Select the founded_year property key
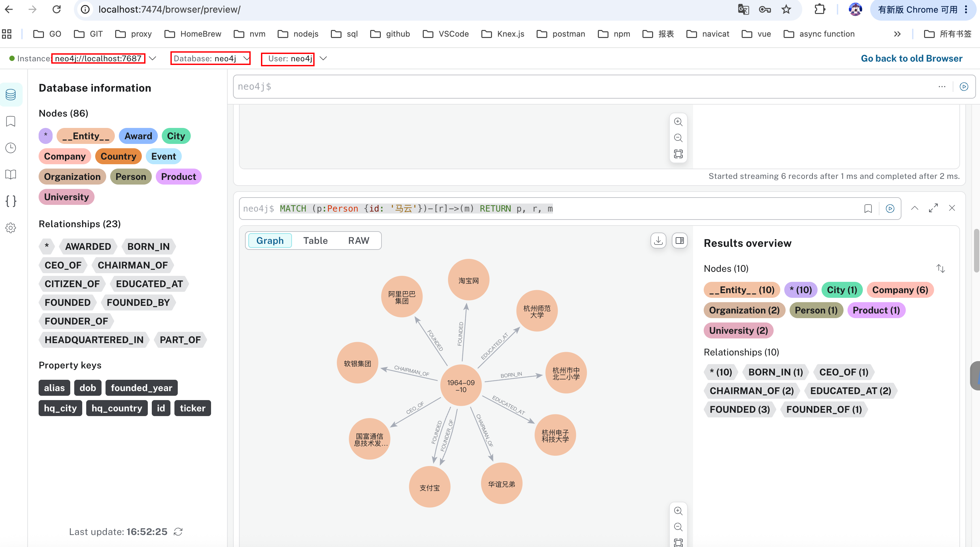 141,388
